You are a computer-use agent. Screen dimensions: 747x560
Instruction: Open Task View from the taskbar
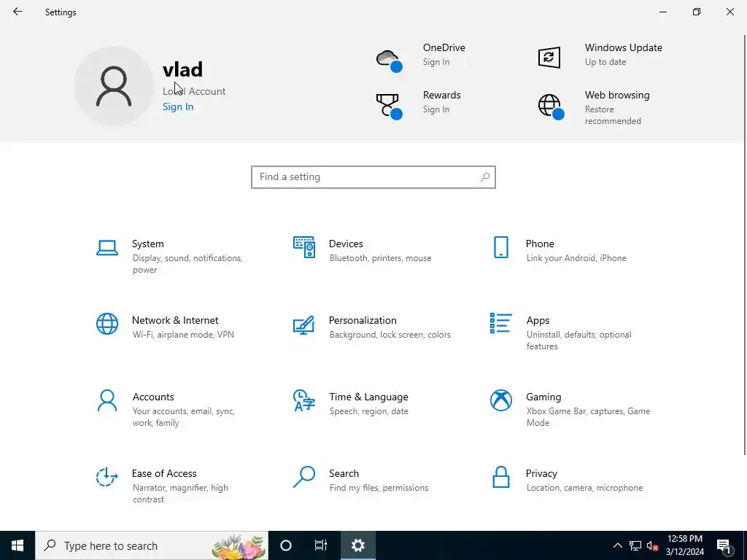pos(321,545)
